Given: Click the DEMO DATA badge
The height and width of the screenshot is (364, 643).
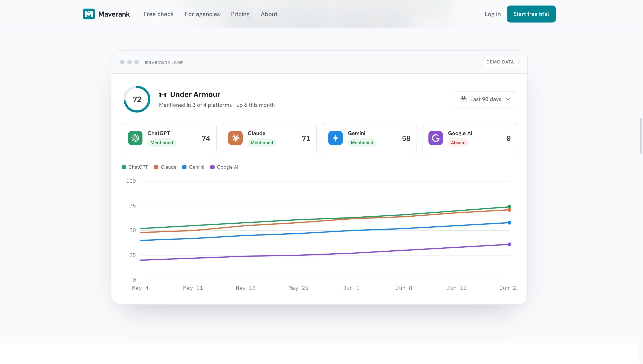Looking at the screenshot, I should (x=500, y=62).
